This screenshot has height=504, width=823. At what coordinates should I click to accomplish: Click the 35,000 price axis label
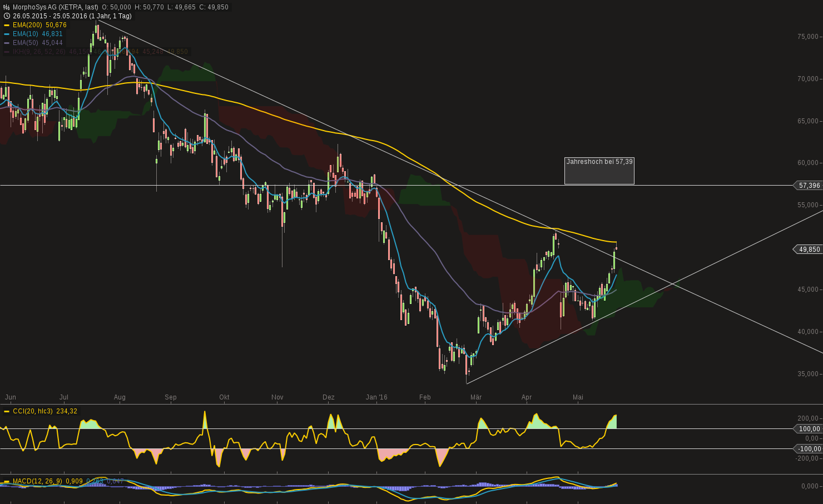point(808,374)
